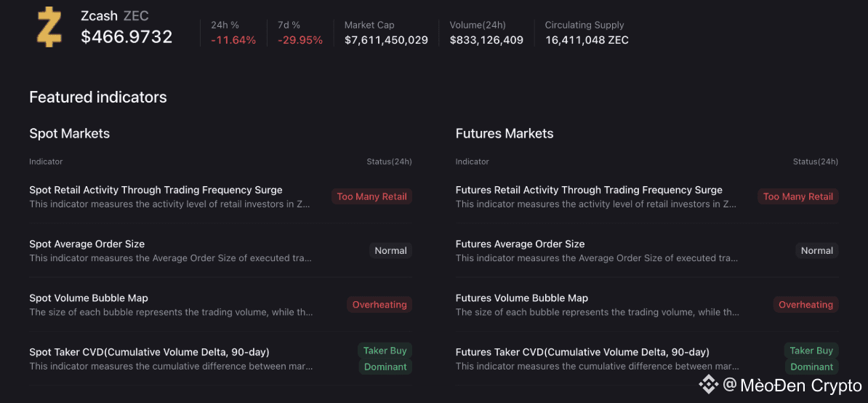
Task: Open Spot Retail Activity Through Trading Frequency Surge
Action: [x=156, y=190]
